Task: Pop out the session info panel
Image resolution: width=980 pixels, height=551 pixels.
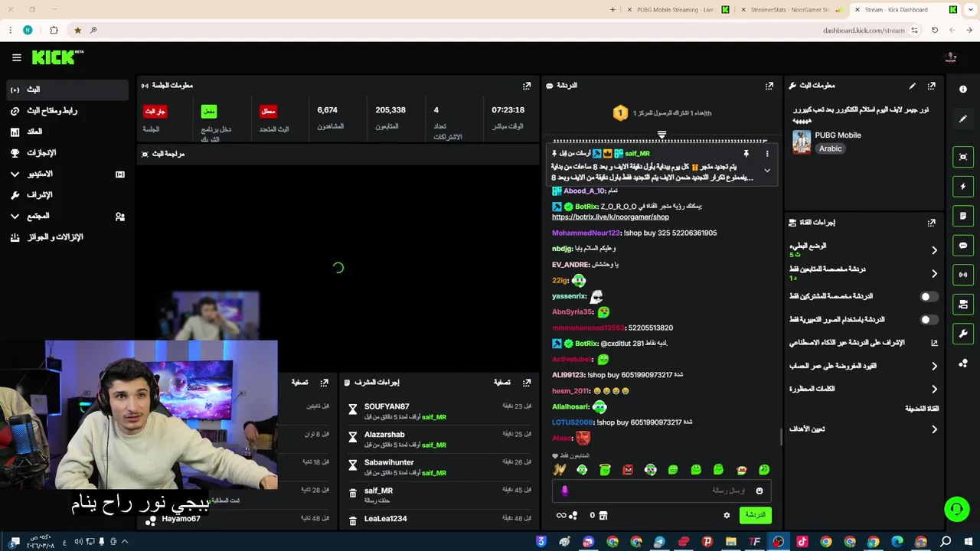Action: click(x=527, y=86)
